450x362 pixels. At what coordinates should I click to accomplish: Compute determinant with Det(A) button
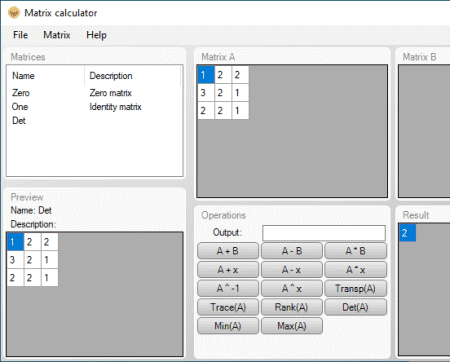pos(355,307)
